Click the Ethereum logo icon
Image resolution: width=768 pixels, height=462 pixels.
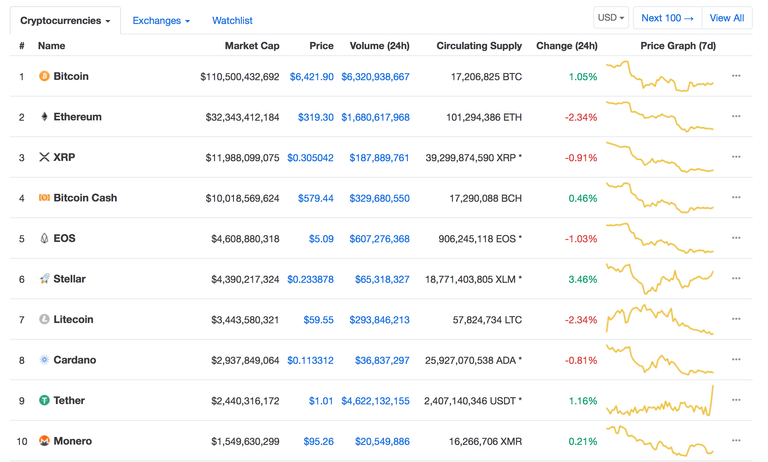pyautogui.click(x=44, y=117)
